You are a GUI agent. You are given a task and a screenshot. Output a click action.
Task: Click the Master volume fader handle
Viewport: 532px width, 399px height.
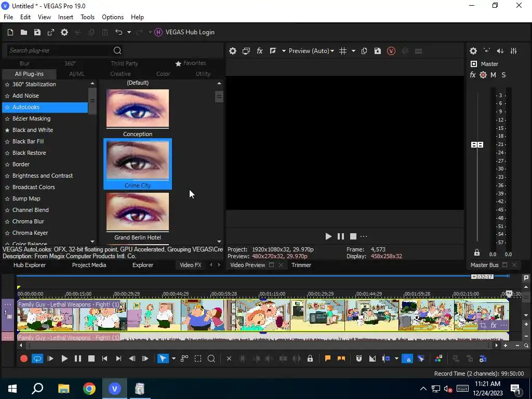477,145
